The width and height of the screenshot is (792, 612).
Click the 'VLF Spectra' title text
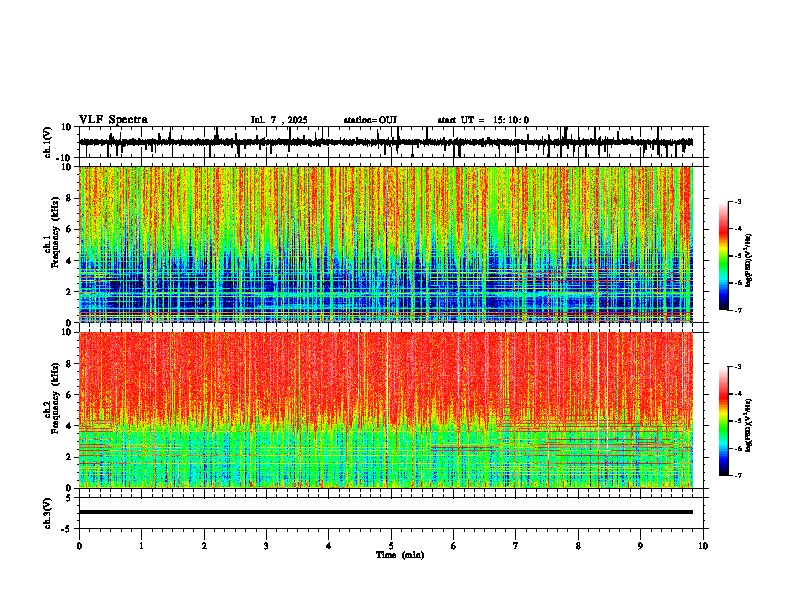click(113, 120)
